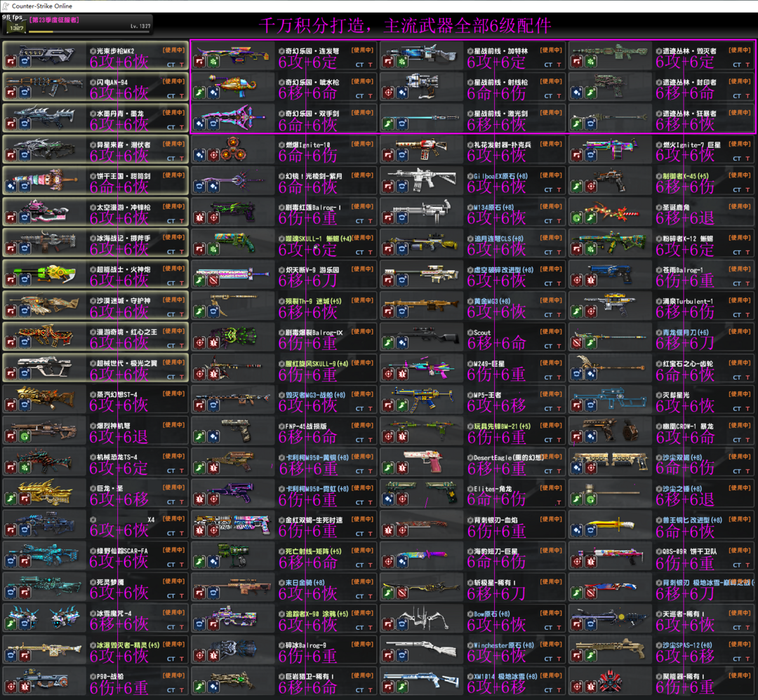
Task: Click the 使用中 status on 异星来客·潜伏者
Action: click(x=174, y=144)
